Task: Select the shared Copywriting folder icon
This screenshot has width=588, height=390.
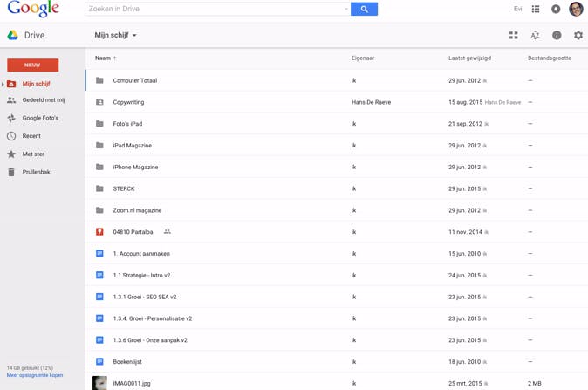Action: (x=99, y=102)
